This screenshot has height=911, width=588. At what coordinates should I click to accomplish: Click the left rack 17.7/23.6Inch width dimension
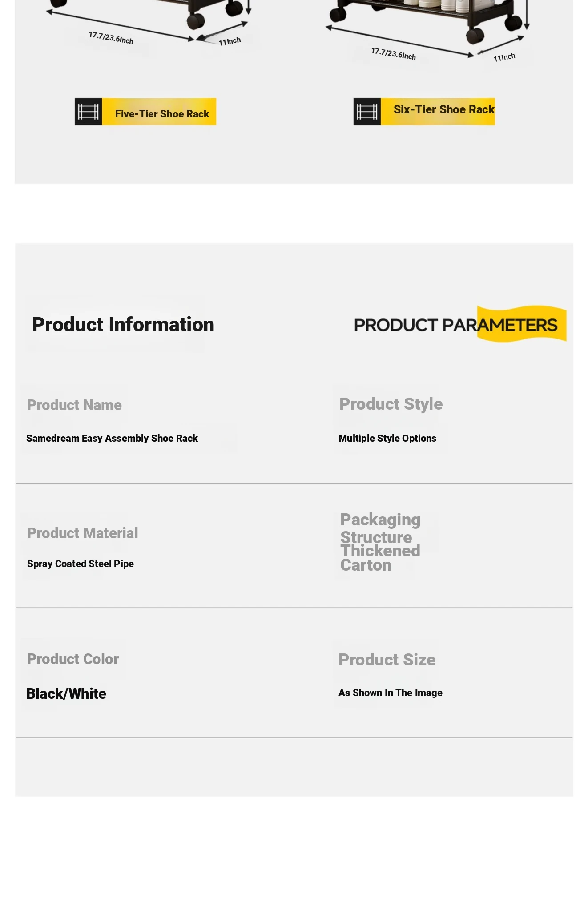click(x=111, y=38)
